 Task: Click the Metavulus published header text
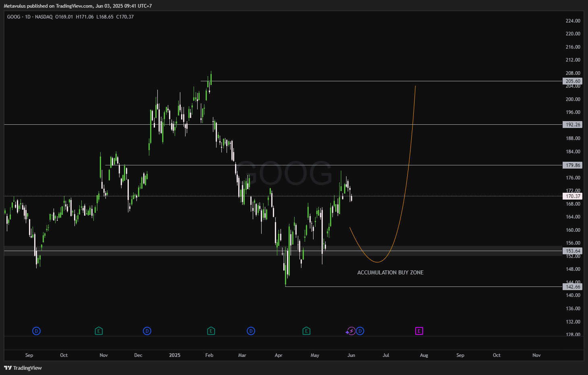coord(78,6)
